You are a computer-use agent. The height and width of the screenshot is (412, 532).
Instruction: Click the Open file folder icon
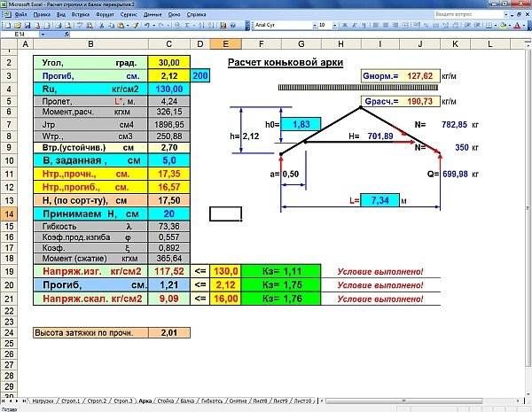point(18,26)
